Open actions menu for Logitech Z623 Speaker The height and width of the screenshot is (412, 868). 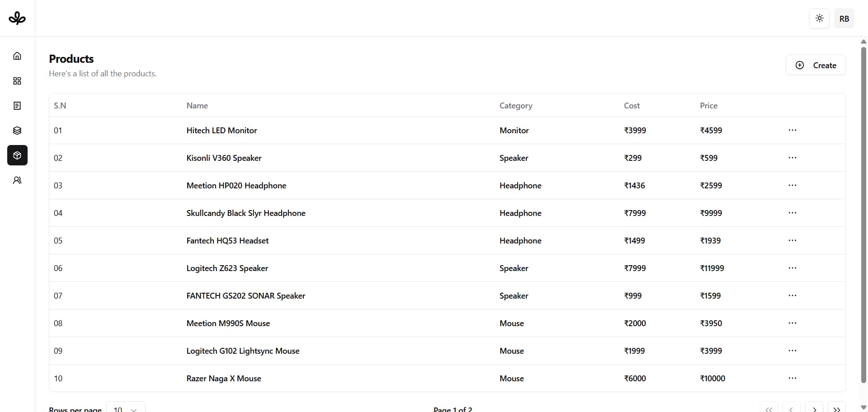[x=793, y=268]
